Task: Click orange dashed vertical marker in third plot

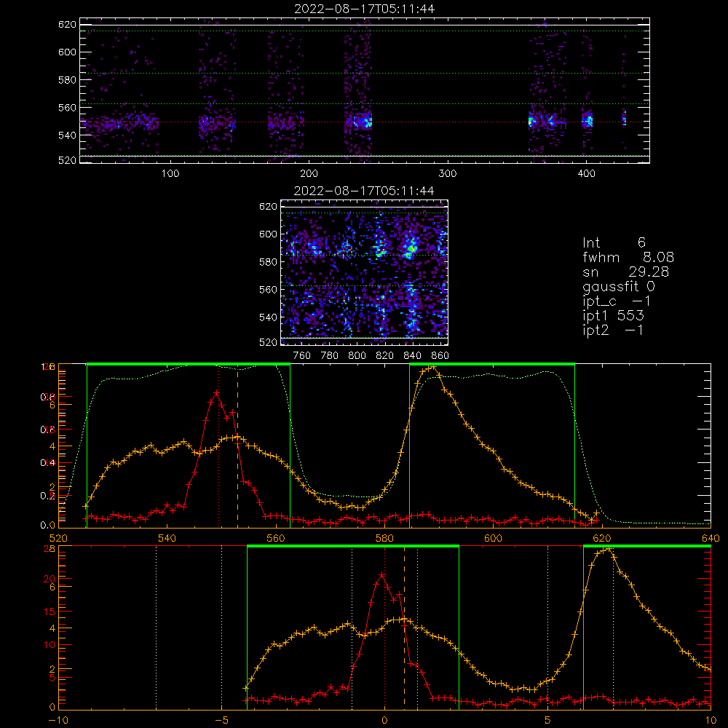Action: click(x=238, y=446)
